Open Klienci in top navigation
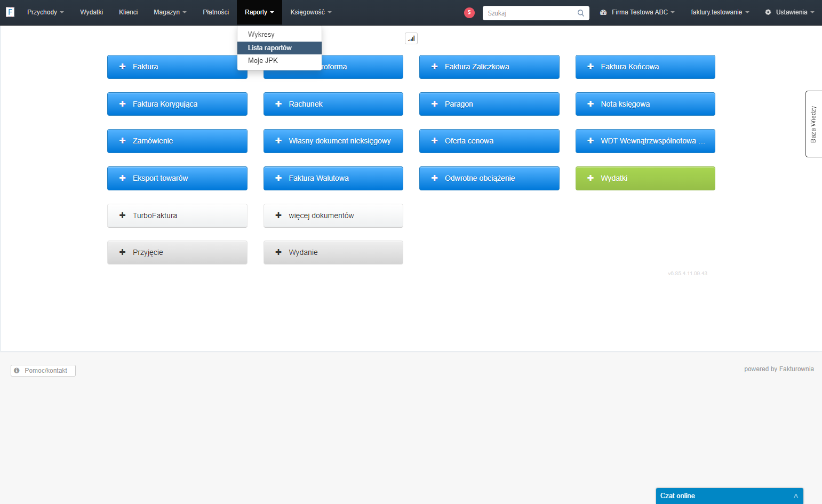 coord(129,12)
